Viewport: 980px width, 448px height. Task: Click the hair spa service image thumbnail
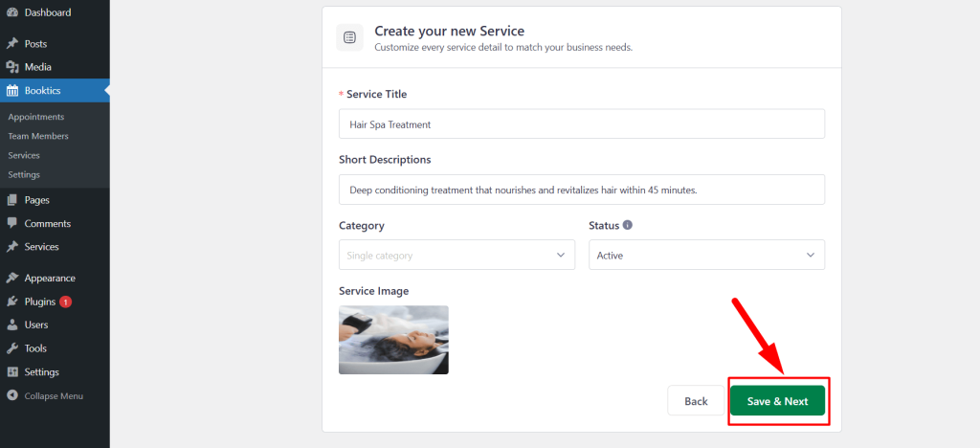click(x=393, y=340)
